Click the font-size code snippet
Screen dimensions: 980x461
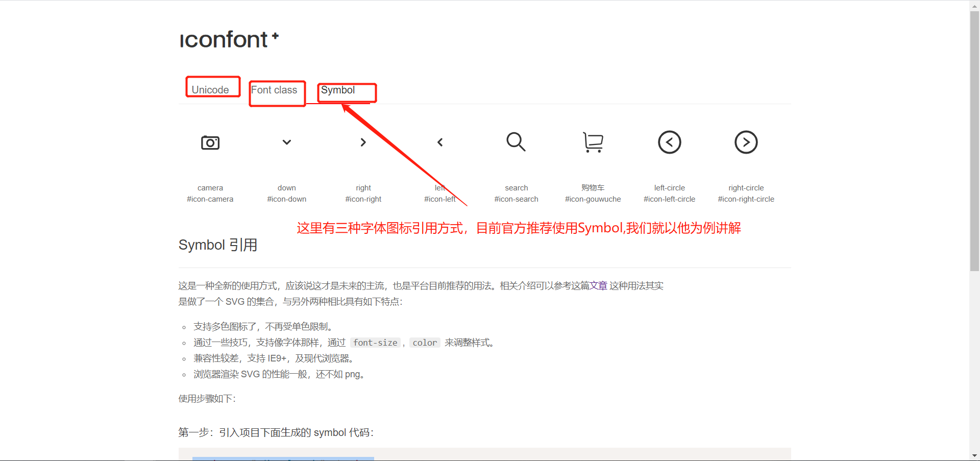[x=375, y=343]
